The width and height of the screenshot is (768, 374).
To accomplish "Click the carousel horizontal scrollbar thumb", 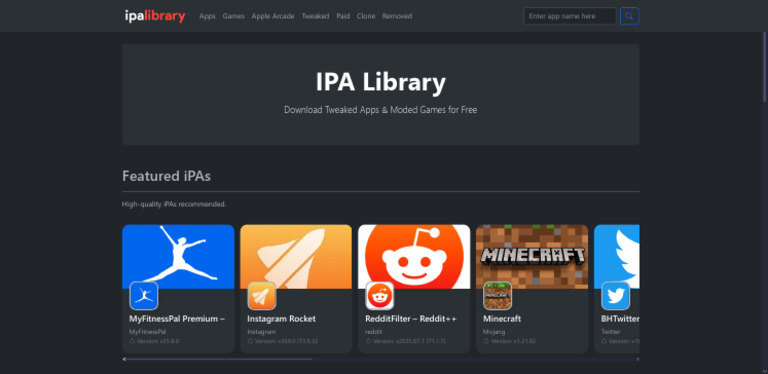I will (x=220, y=359).
